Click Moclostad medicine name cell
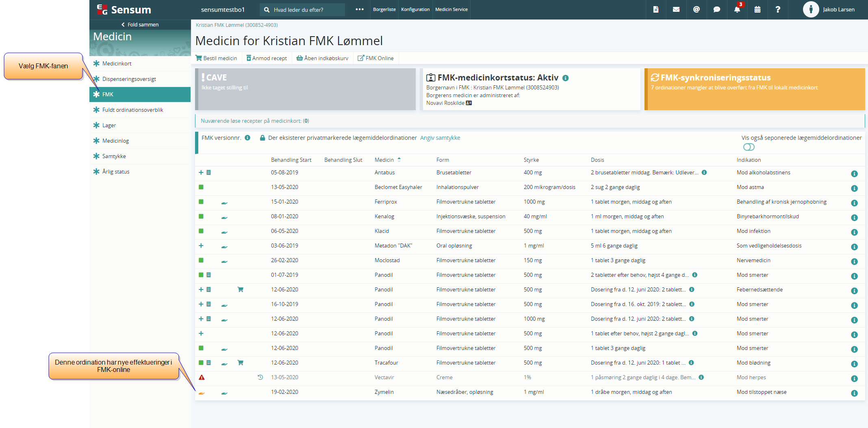 pos(387,260)
